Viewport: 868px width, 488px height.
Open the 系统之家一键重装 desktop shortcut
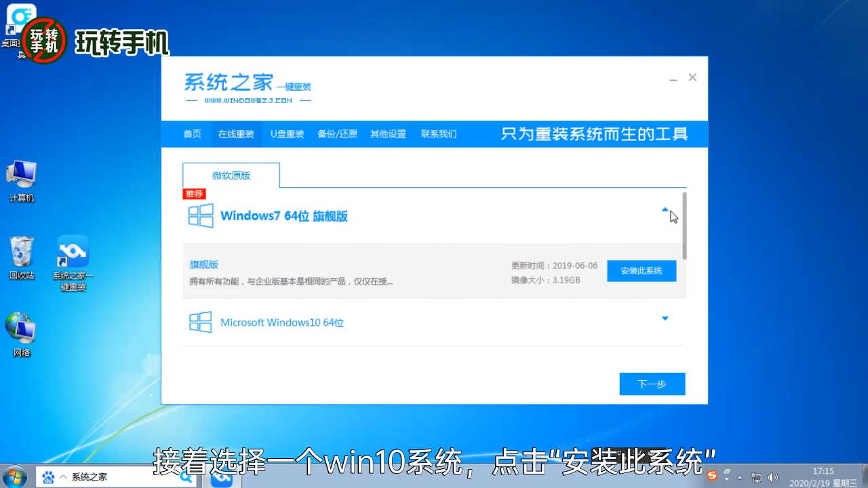73,263
